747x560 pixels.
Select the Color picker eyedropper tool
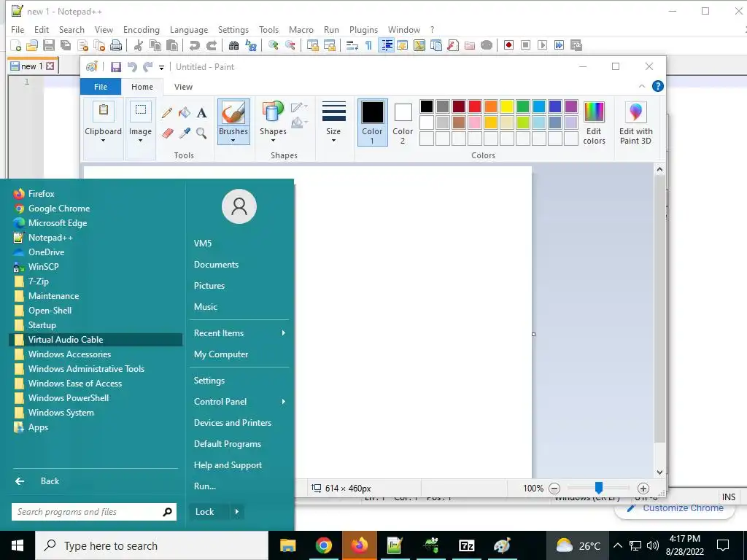[185, 133]
